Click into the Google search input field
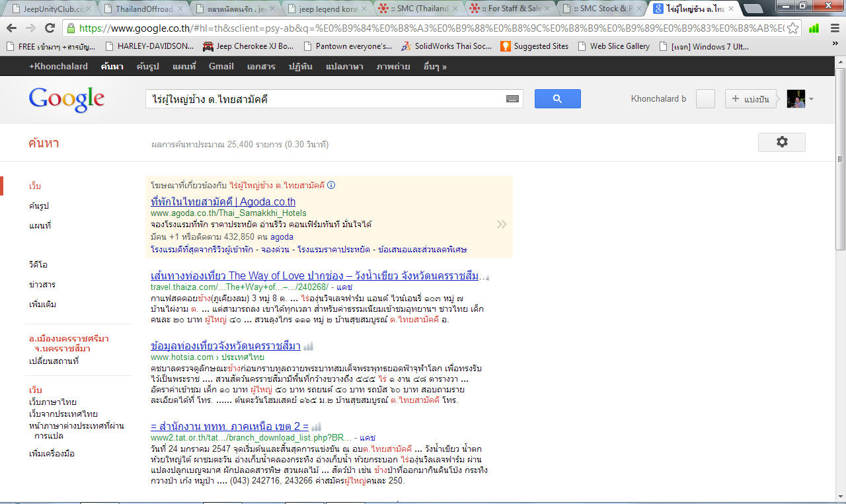 coord(324,99)
